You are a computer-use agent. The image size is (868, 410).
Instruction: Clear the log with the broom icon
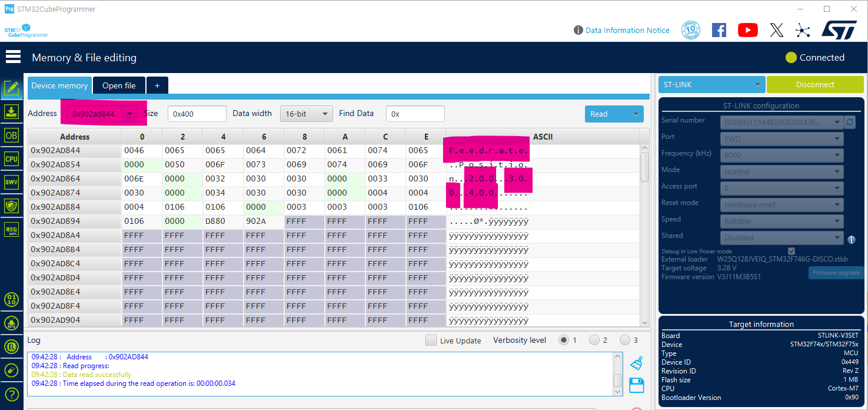tap(636, 363)
